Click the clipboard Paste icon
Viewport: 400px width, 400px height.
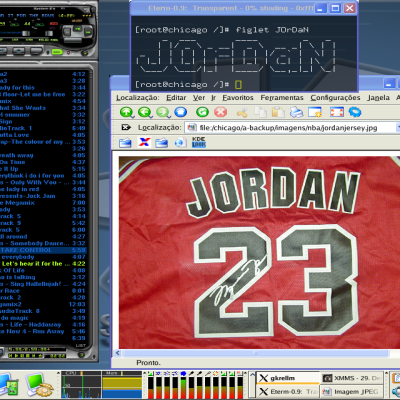pyautogui.click(x=278, y=112)
